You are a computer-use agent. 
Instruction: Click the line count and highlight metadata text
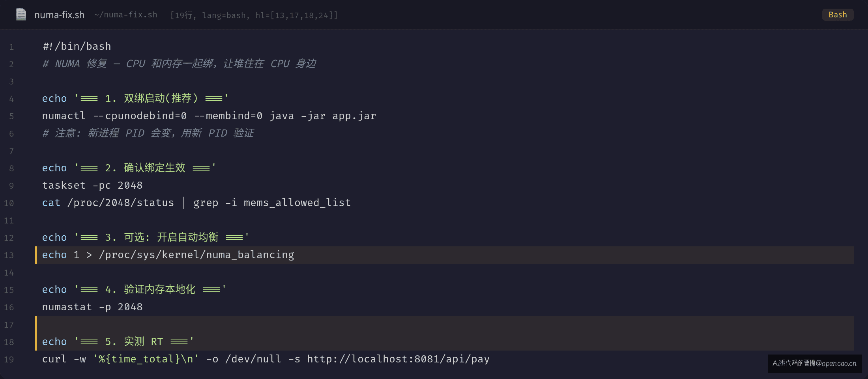pyautogui.click(x=254, y=15)
